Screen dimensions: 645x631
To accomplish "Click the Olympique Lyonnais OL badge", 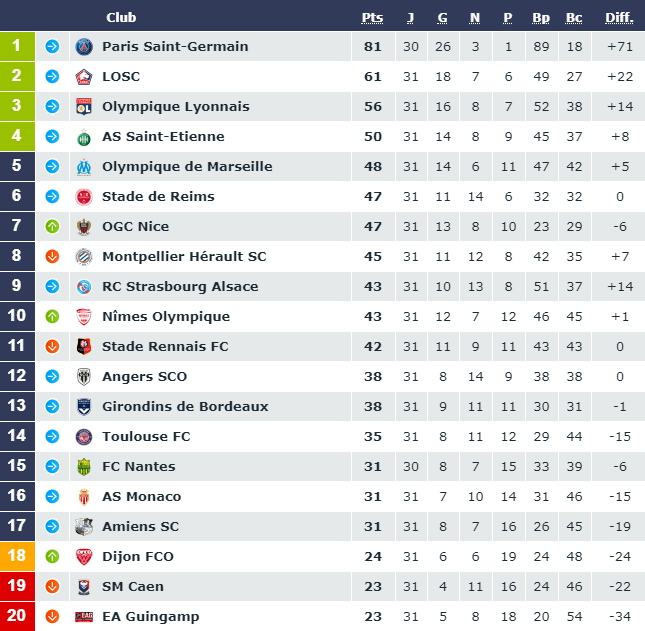I will point(84,107).
